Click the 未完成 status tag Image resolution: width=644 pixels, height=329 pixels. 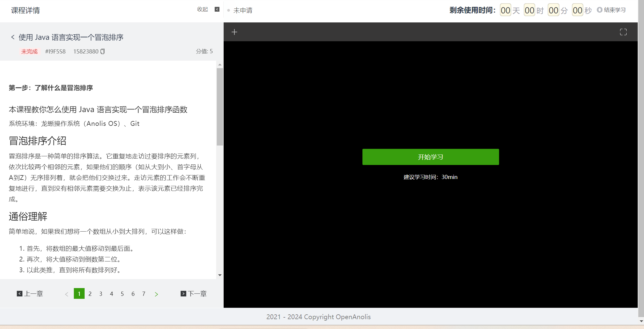point(29,51)
